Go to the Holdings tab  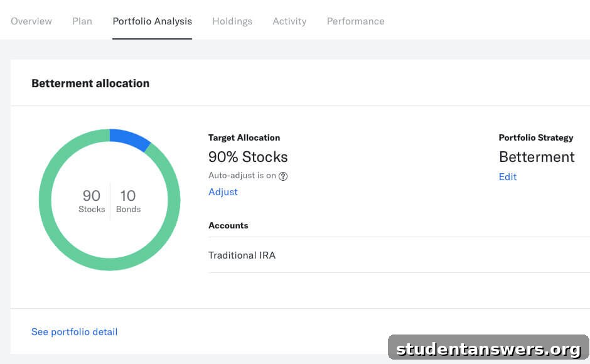(x=232, y=21)
